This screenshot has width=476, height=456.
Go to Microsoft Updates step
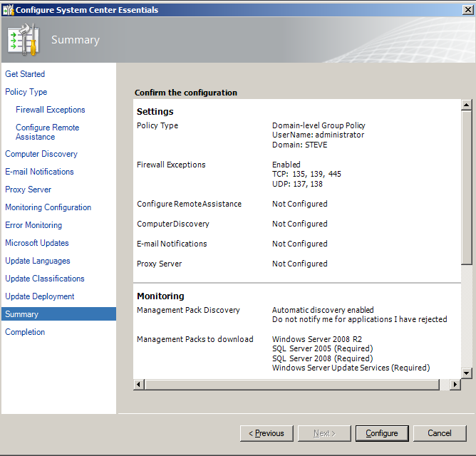tap(37, 243)
